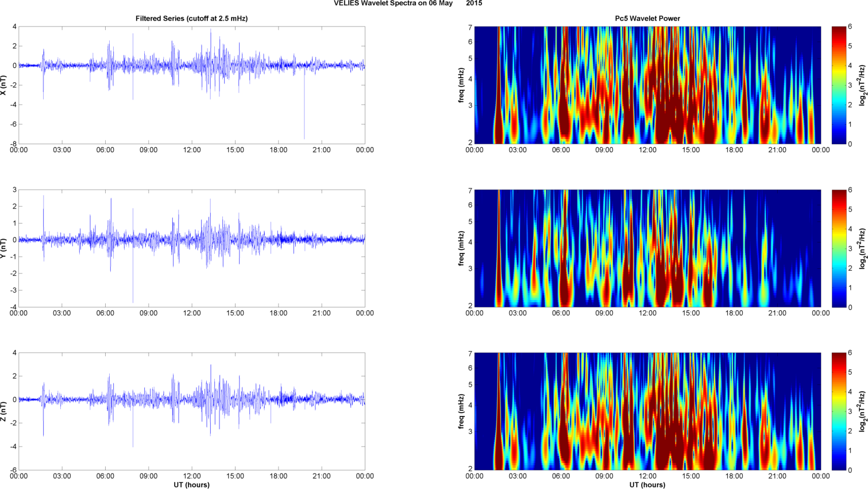
Task: Click the "-1" tick label on the Y plot
Action: coord(13,257)
